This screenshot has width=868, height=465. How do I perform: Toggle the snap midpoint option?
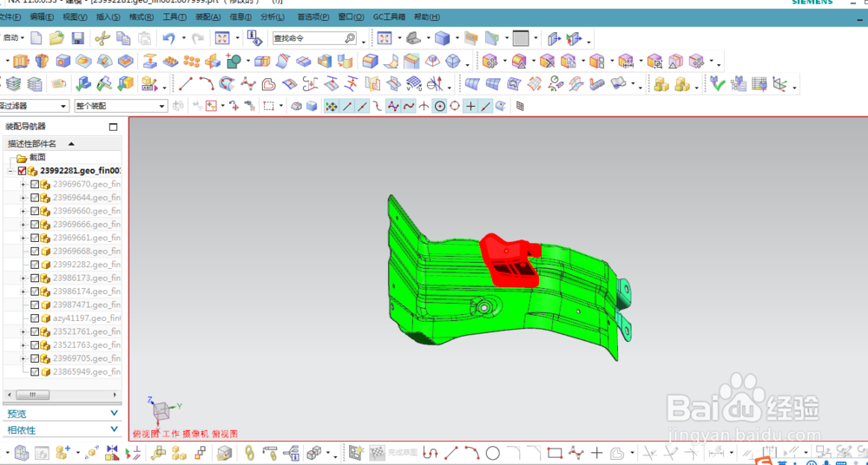coord(363,106)
